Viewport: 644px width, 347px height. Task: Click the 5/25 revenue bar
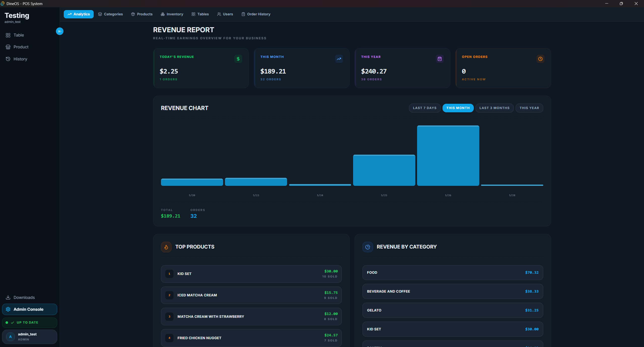[x=384, y=170]
